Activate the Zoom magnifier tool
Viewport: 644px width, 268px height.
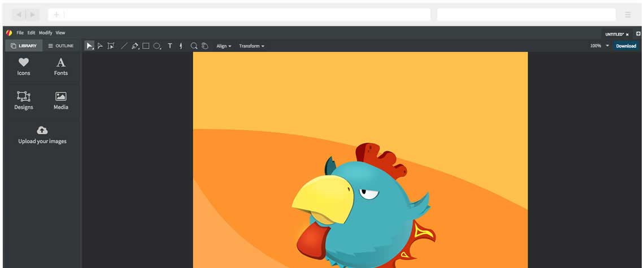pyautogui.click(x=194, y=46)
